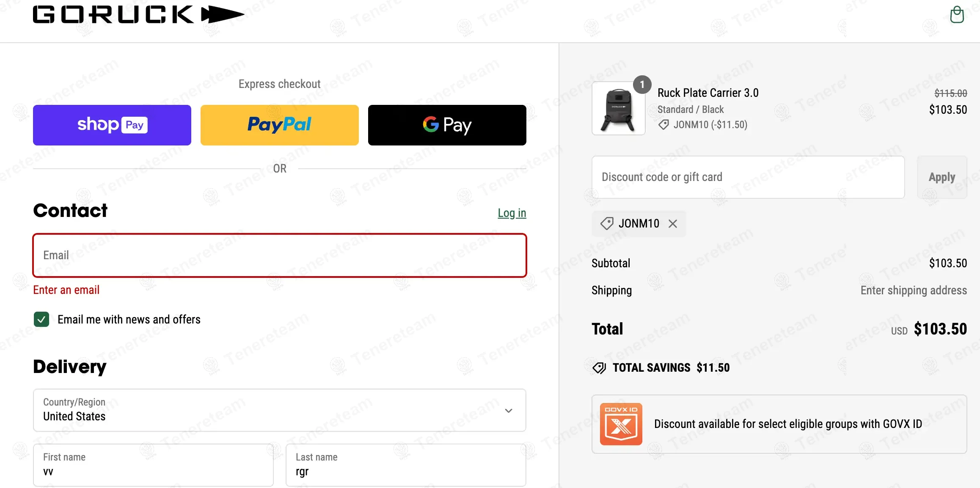
Task: Pay with Google Pay
Action: (x=447, y=125)
